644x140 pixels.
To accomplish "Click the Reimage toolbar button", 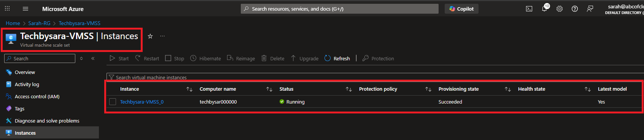I will click(x=241, y=58).
